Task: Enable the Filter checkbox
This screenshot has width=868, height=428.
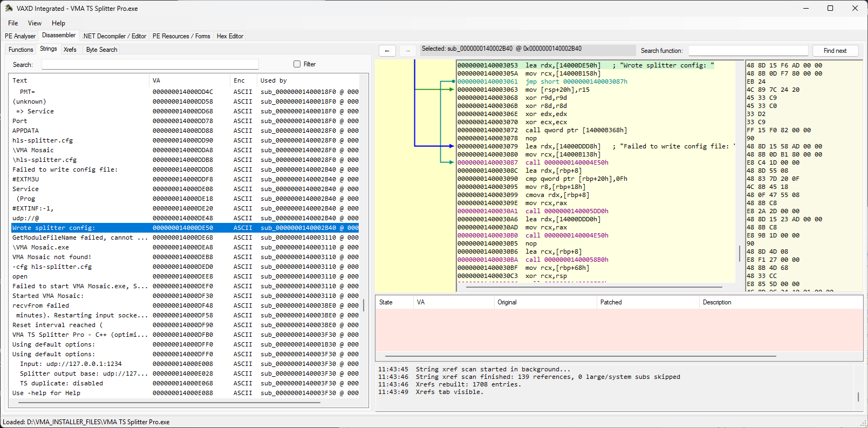Action: click(297, 64)
